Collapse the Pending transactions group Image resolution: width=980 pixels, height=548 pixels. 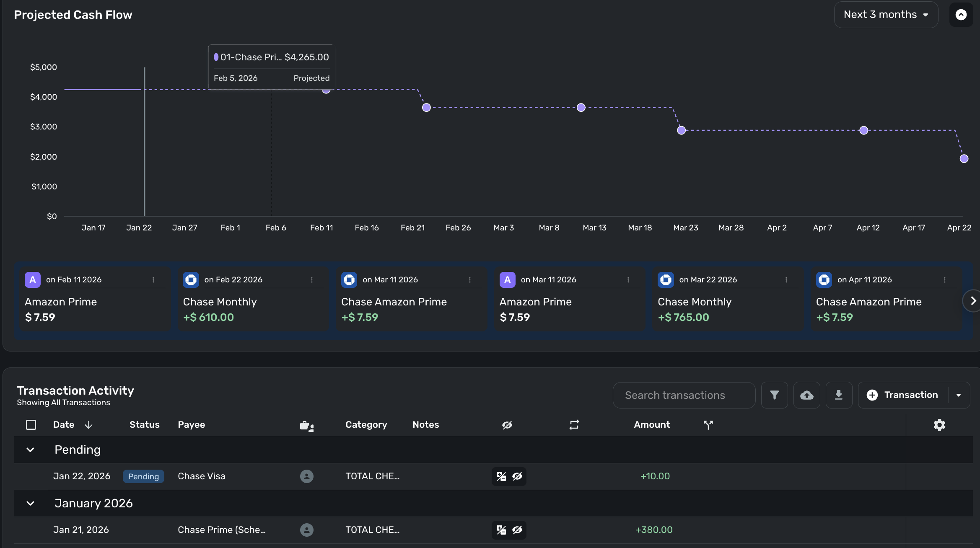[30, 450]
